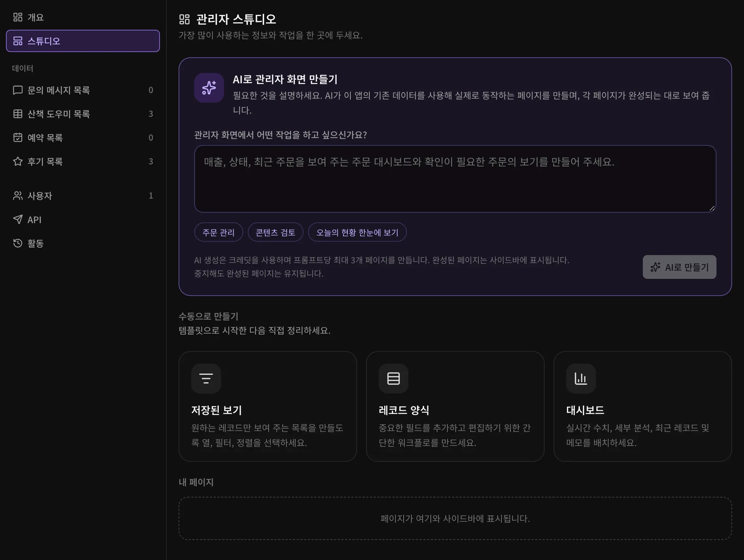Click the textarea resize handle corner

click(x=712, y=208)
